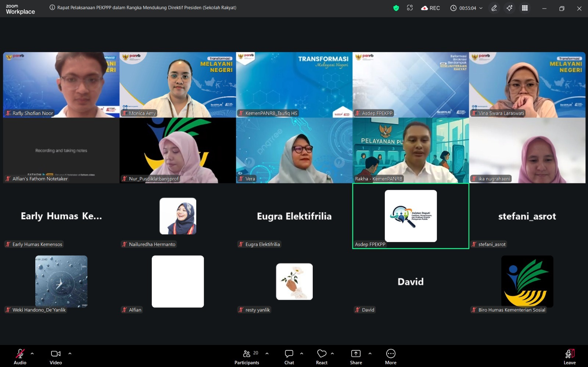588x367 pixels.
Task: Expand reactions arrow next to React
Action: (x=332, y=353)
